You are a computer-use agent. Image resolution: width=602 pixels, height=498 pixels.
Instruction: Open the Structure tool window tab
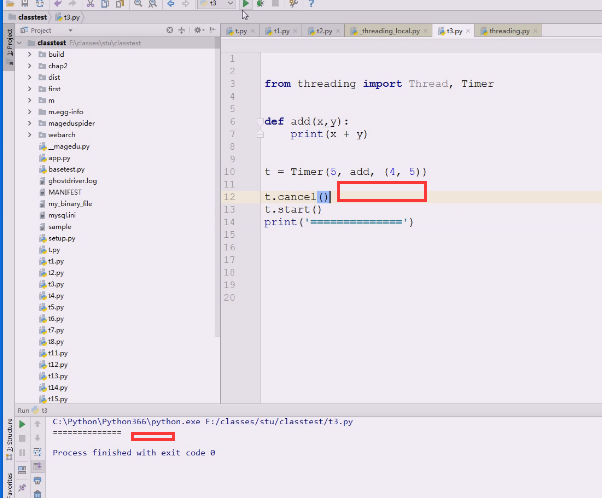(x=9, y=440)
